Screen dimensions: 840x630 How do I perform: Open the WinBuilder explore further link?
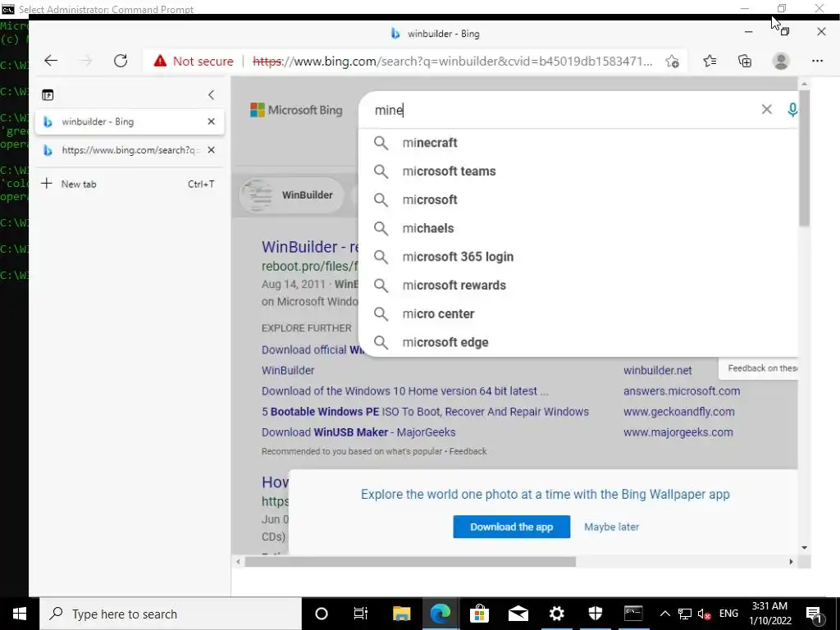288,370
